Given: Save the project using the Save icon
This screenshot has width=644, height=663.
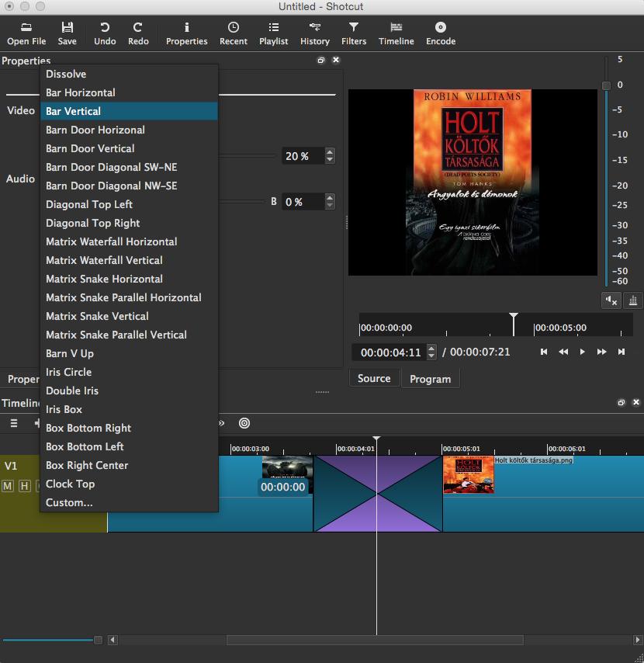Looking at the screenshot, I should click(x=68, y=34).
